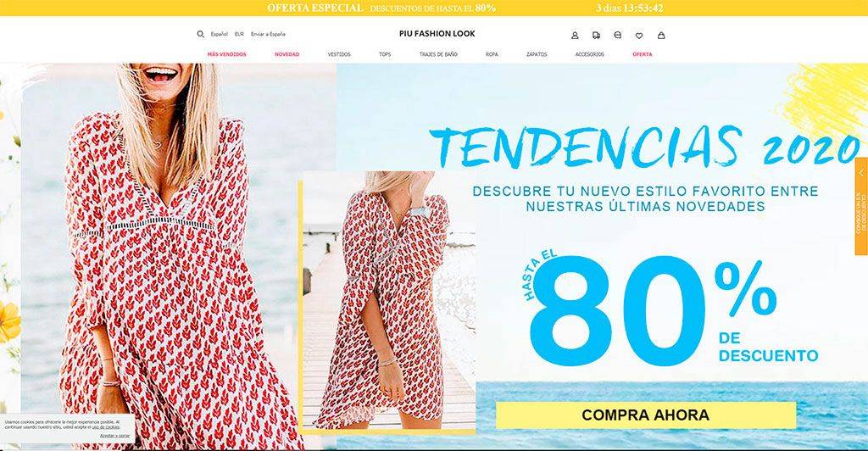Image resolution: width=868 pixels, height=451 pixels.
Task: Expand the orange discount side tab arrow
Action: point(861,173)
